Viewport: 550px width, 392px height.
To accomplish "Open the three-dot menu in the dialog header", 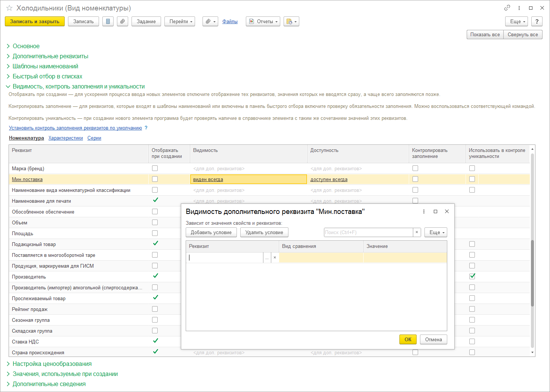I will click(424, 212).
